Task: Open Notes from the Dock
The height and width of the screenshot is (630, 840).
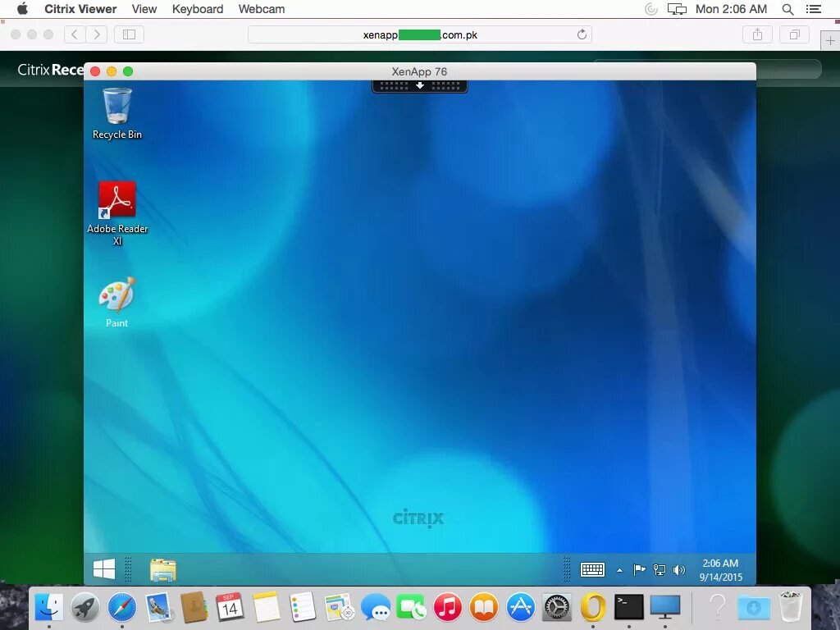Action: [x=267, y=607]
